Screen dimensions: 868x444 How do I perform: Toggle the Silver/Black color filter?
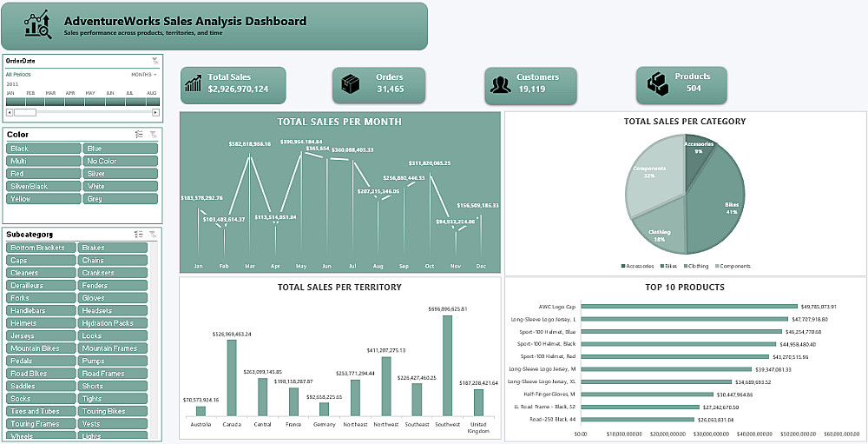point(43,186)
